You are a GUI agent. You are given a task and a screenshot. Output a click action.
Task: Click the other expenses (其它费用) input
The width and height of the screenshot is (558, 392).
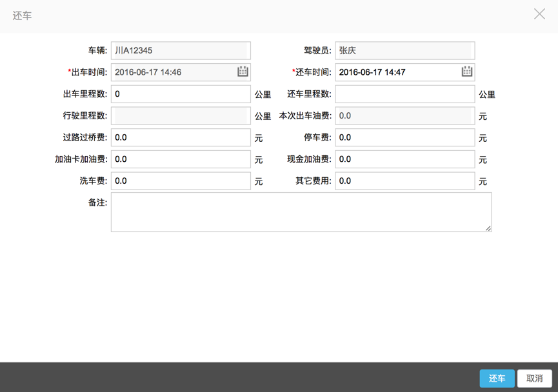[x=404, y=181]
